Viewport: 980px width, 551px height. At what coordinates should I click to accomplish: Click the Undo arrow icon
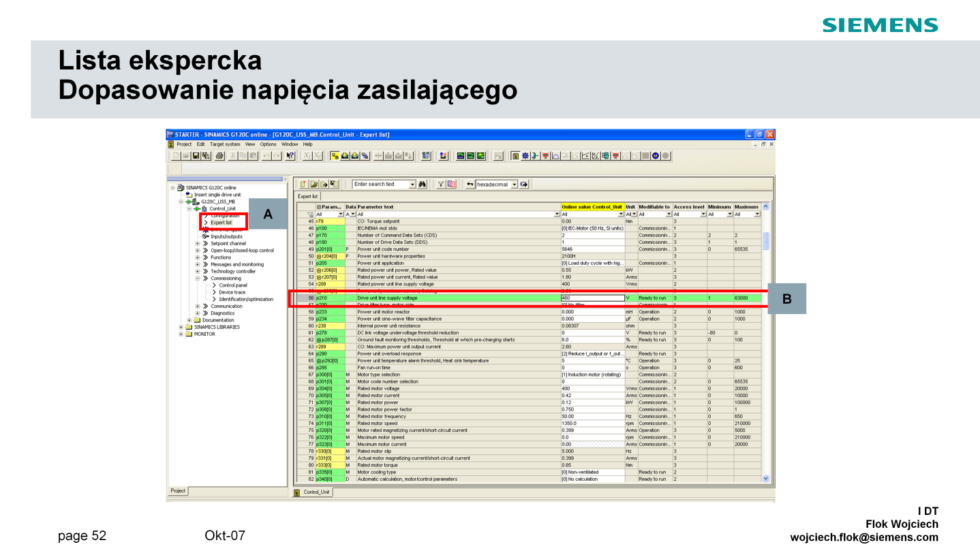[266, 155]
